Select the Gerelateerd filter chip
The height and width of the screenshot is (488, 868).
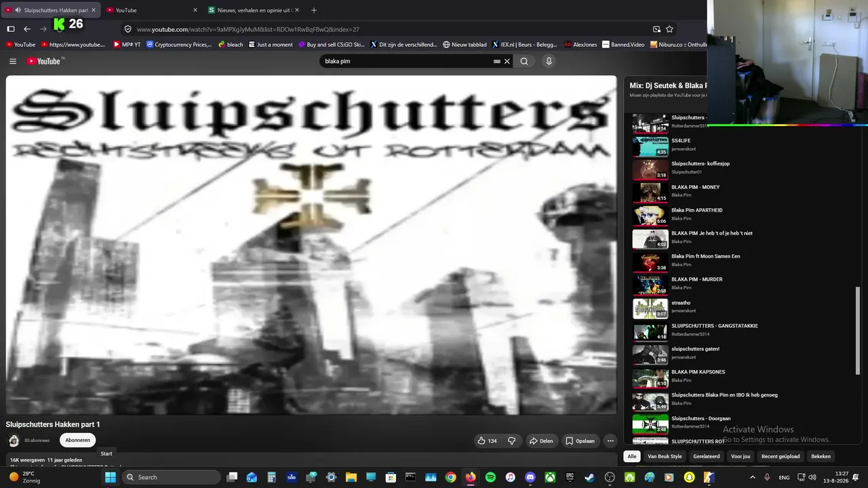point(707,456)
